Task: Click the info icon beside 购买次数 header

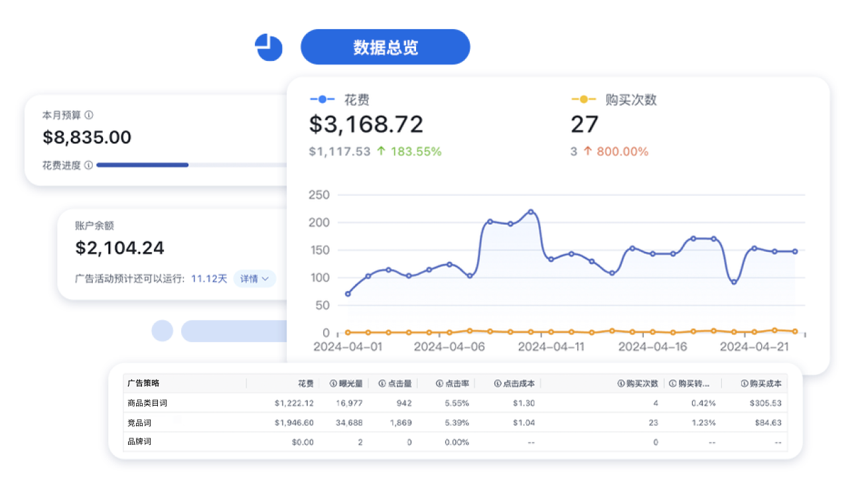Action: click(x=621, y=383)
